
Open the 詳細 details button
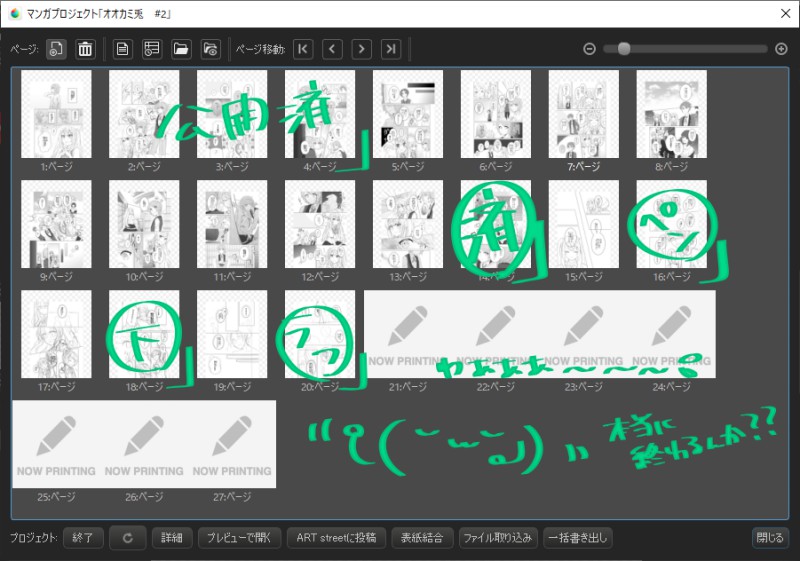[x=172, y=538]
